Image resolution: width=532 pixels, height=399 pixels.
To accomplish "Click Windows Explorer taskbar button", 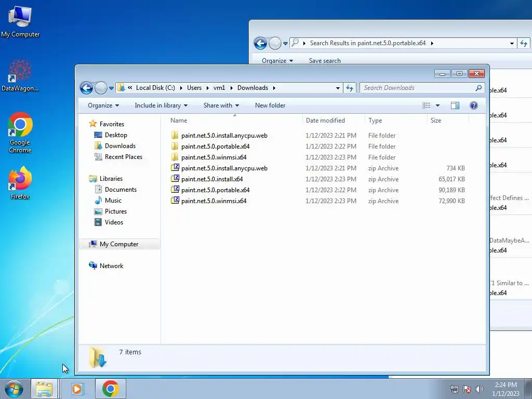I will (x=45, y=389).
